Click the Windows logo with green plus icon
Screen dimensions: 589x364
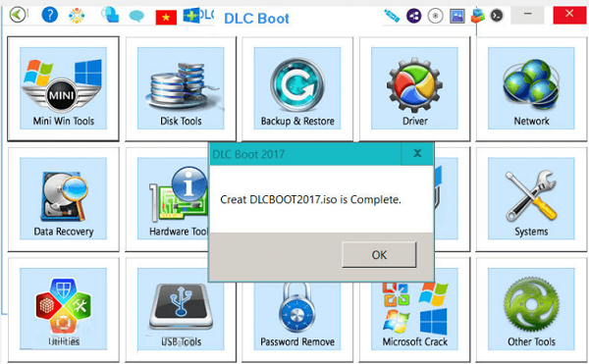pos(191,16)
